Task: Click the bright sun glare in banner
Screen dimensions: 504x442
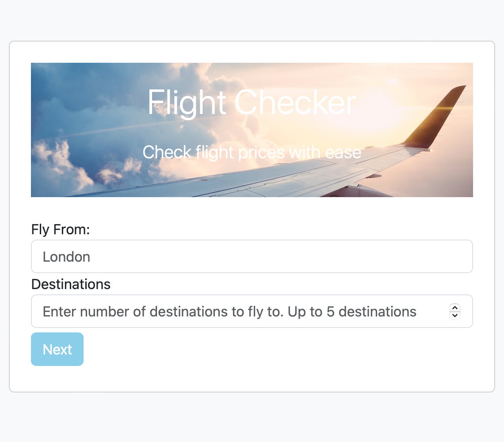Action: click(x=379, y=109)
